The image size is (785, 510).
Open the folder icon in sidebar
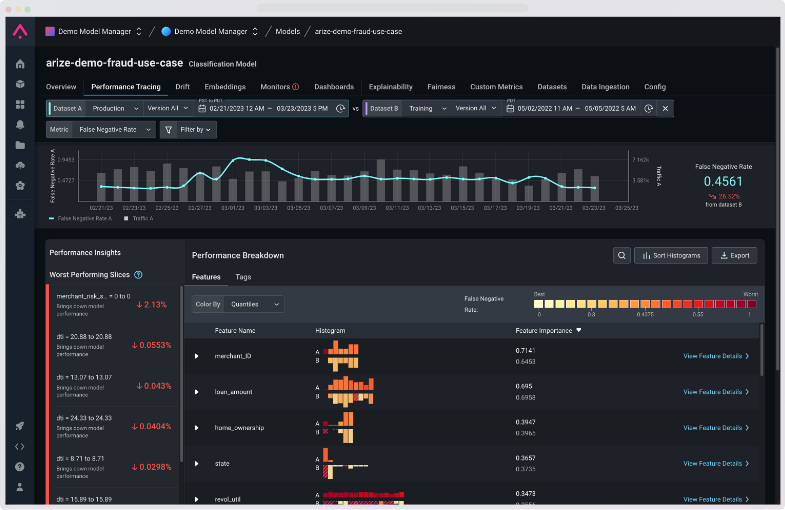[20, 145]
